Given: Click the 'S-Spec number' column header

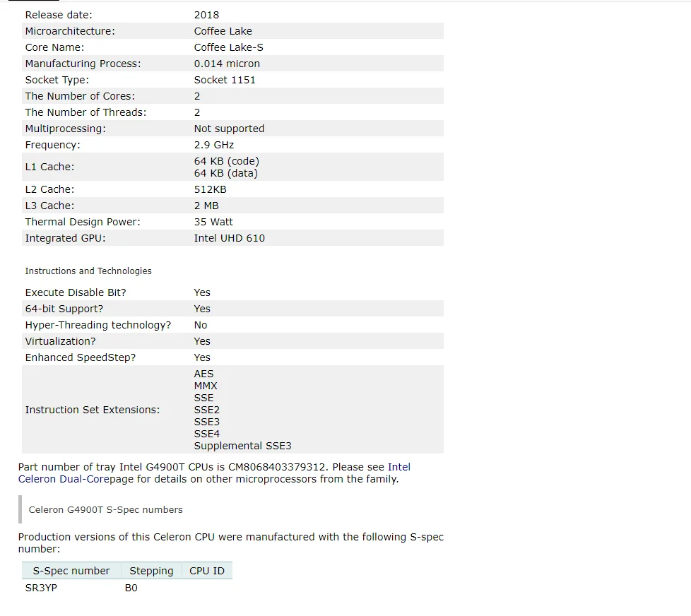Looking at the screenshot, I should click(x=71, y=571).
